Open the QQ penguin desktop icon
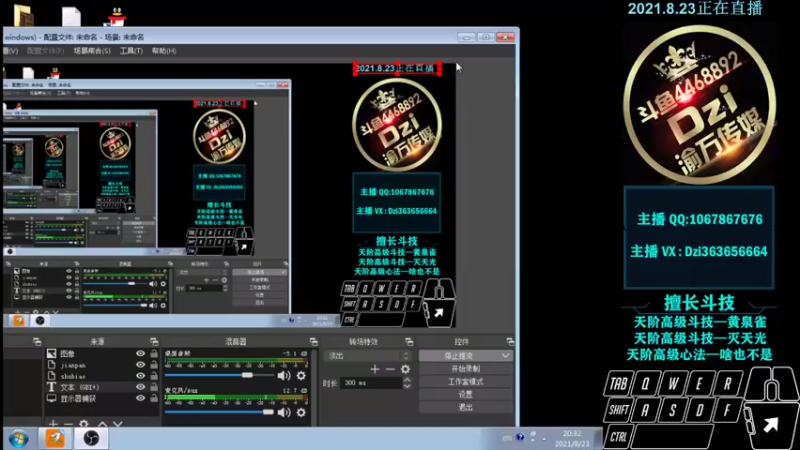The image size is (800, 450). pyautogui.click(x=117, y=16)
